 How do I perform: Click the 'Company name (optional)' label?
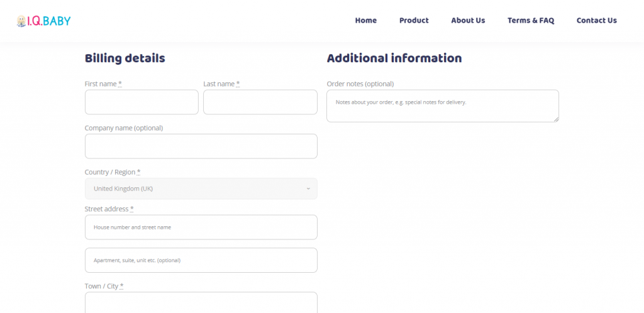coord(124,128)
